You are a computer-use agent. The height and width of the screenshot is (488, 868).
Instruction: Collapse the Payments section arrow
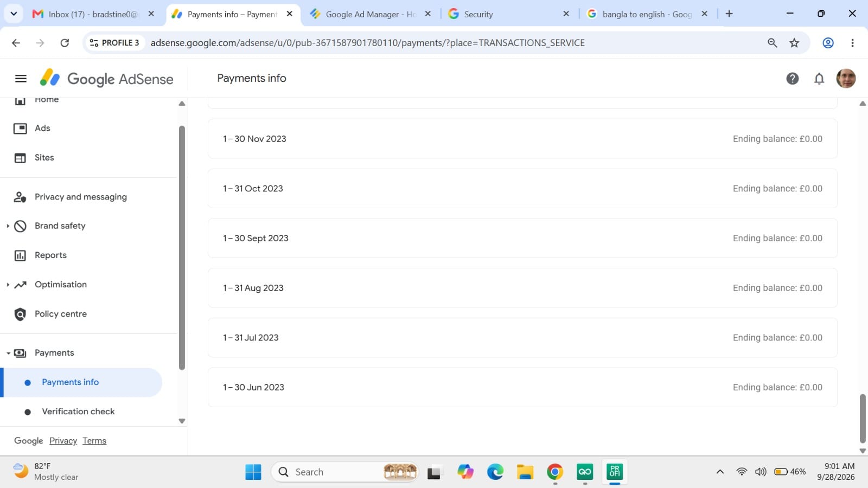tap(8, 353)
